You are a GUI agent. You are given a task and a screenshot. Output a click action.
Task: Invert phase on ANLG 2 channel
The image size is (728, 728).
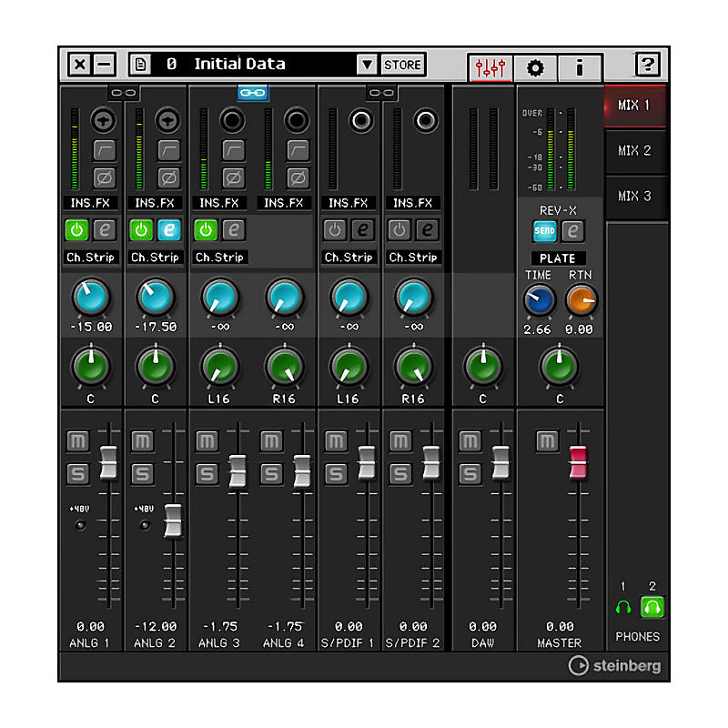pos(168,177)
